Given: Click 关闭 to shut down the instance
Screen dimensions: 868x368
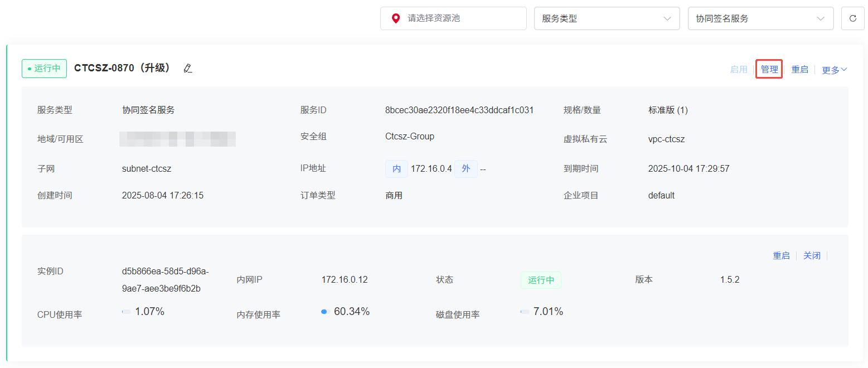Looking at the screenshot, I should coord(812,256).
